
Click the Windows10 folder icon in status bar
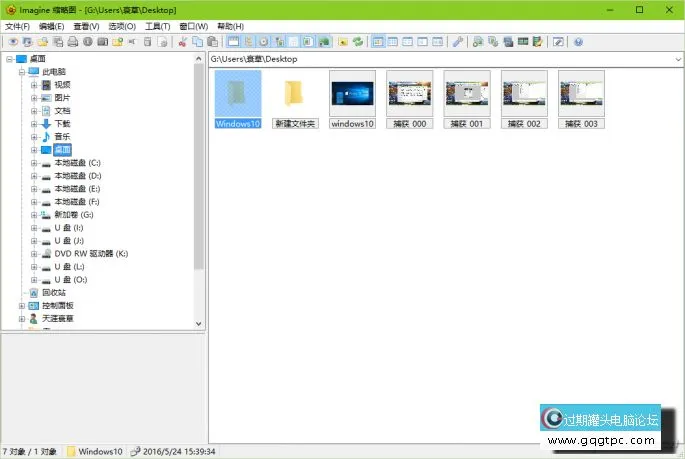[x=71, y=451]
